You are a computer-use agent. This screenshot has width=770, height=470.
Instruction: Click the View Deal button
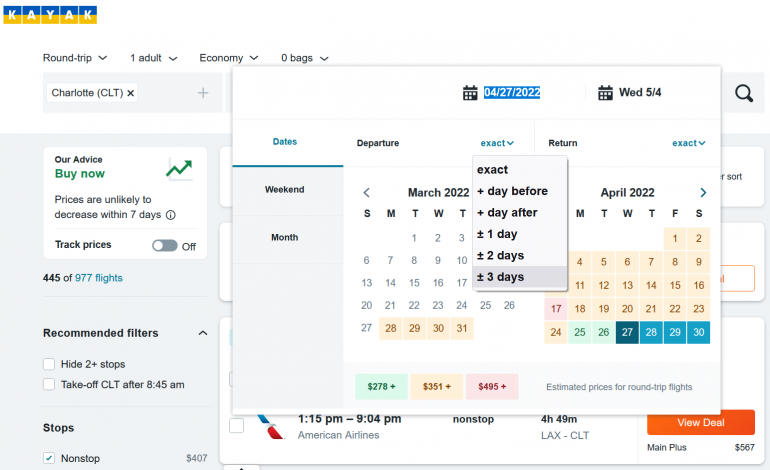click(x=701, y=423)
